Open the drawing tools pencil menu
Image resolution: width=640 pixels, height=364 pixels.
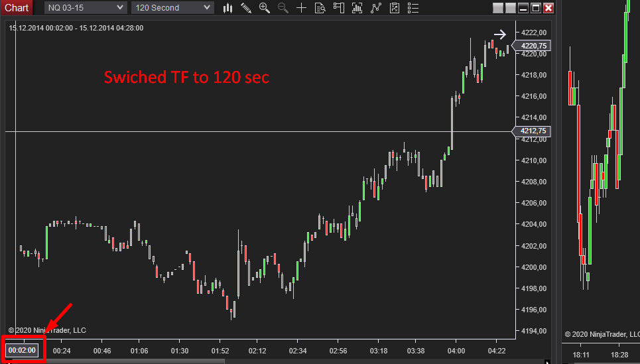[x=245, y=8]
